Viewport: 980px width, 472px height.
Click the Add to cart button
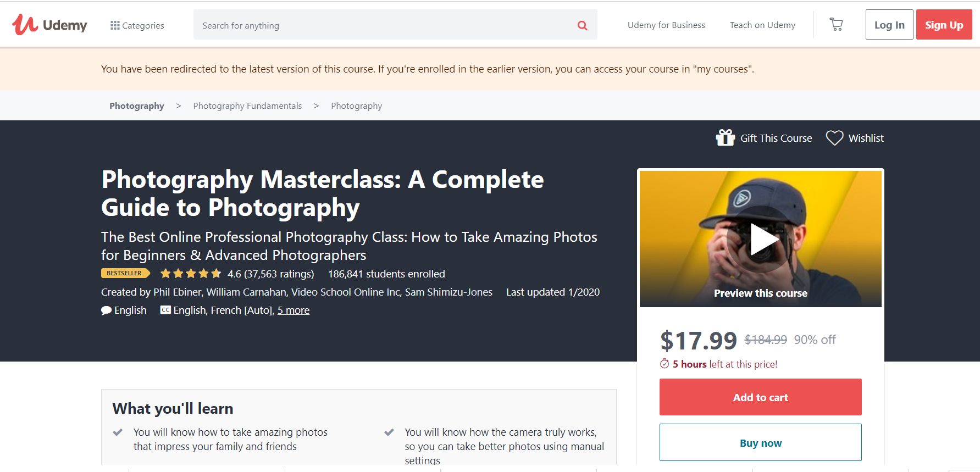[761, 397]
